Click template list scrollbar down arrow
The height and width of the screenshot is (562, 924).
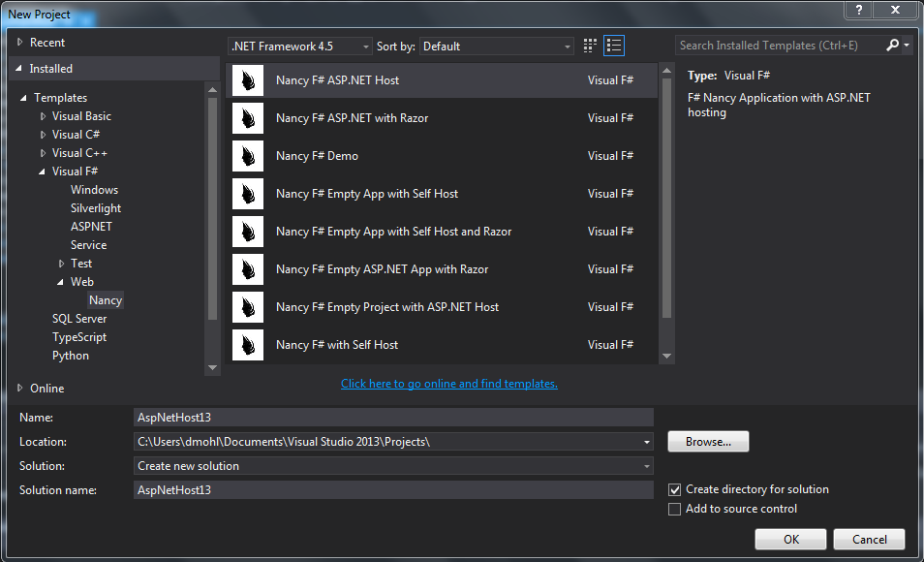click(667, 356)
